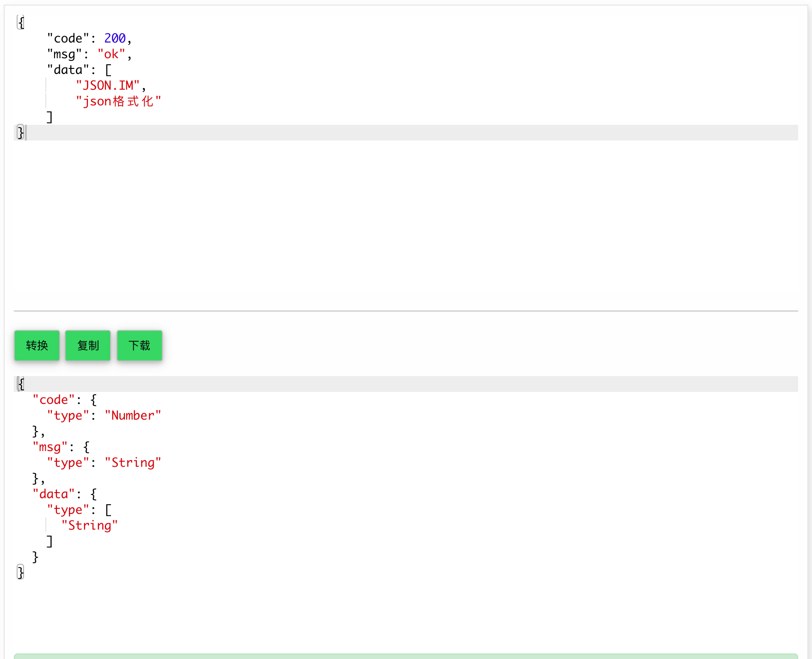The width and height of the screenshot is (812, 659).
Task: Select the "Number" type value in output
Action: coord(133,415)
